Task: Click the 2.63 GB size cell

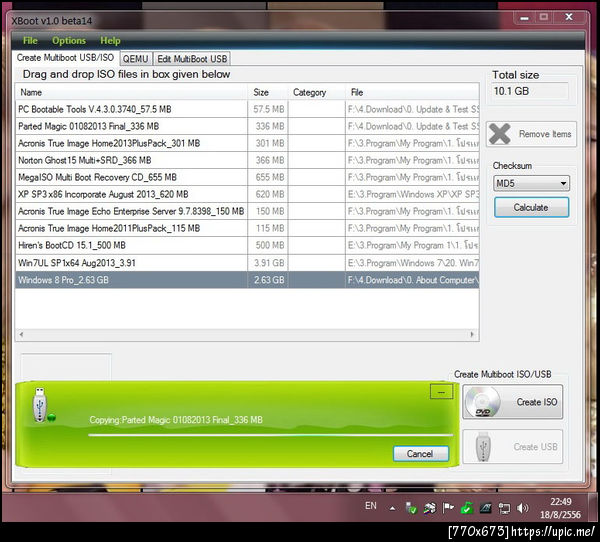Action: [x=268, y=280]
